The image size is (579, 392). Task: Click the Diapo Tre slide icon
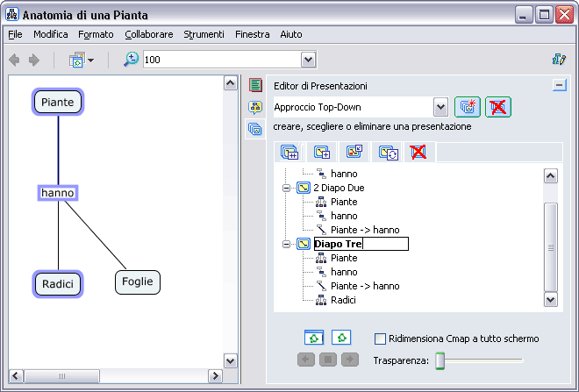tap(304, 244)
